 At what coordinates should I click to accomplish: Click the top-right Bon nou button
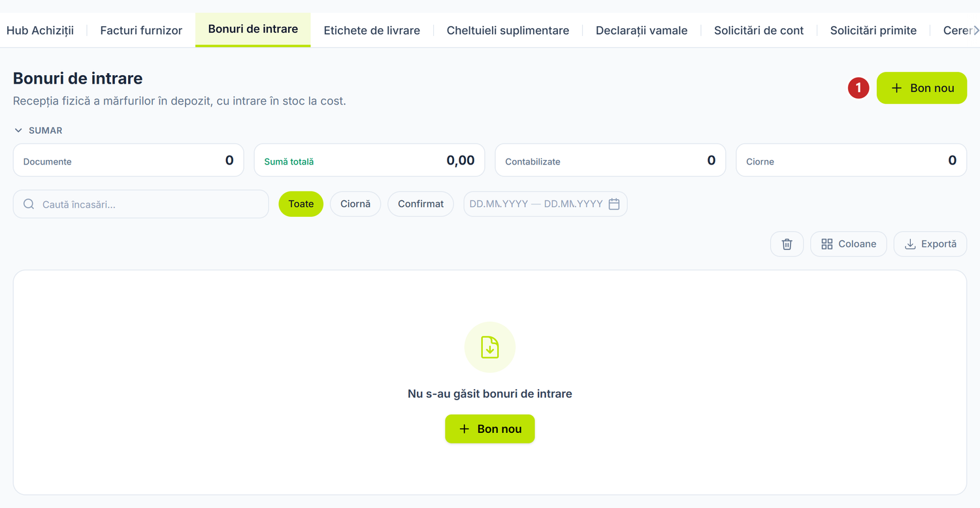[x=921, y=88]
